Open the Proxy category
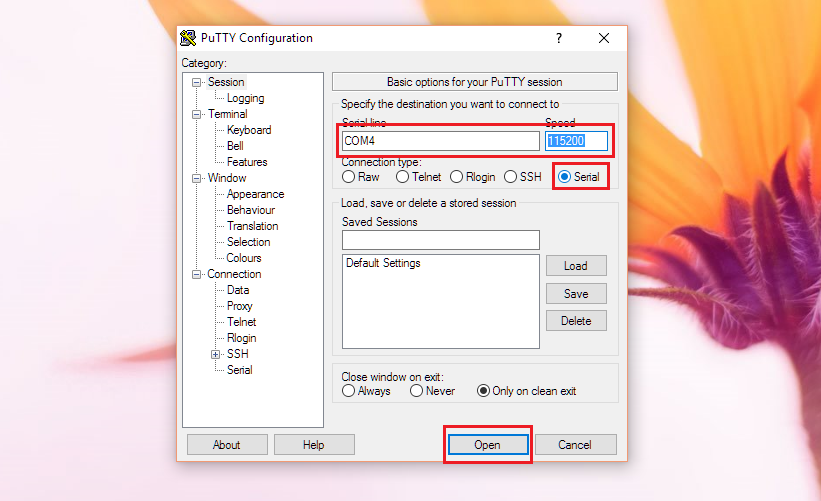 [240, 306]
